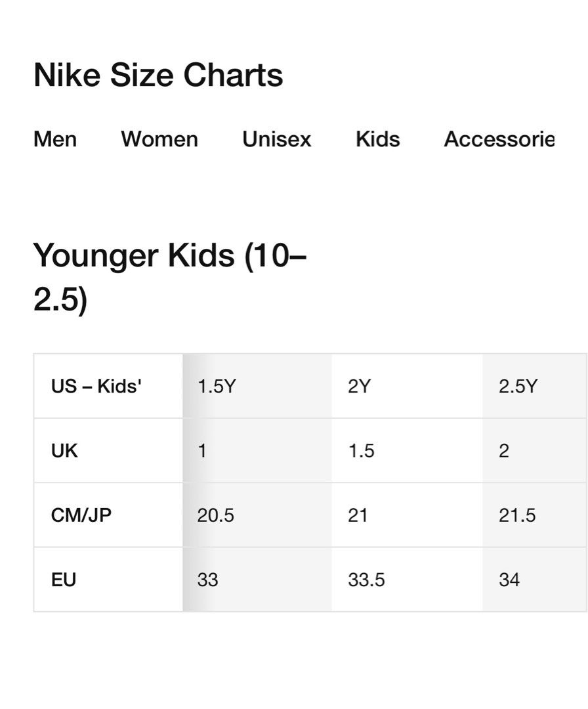The width and height of the screenshot is (588, 709).
Task: Select the US – Kids' row header
Action: point(96,386)
